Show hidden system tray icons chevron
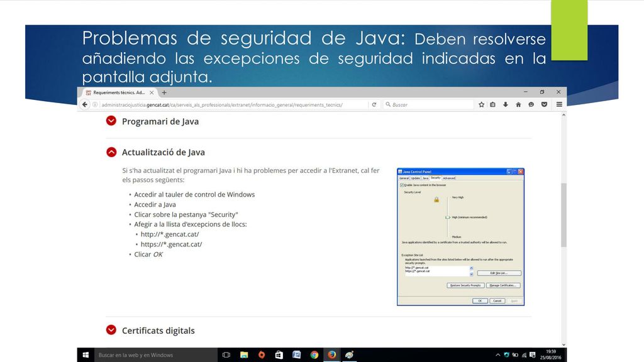The height and width of the screenshot is (362, 644). click(498, 355)
